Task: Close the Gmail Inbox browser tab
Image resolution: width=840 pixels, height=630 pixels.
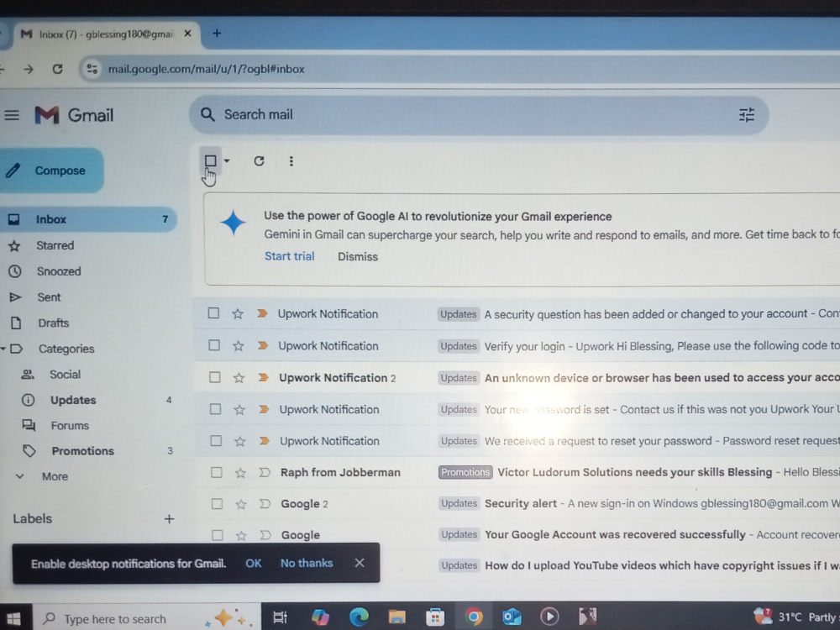Action: click(x=187, y=34)
